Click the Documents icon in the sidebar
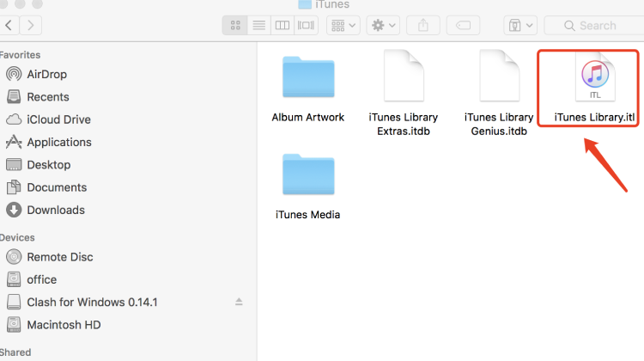This screenshot has width=644, height=361. pyautogui.click(x=14, y=187)
